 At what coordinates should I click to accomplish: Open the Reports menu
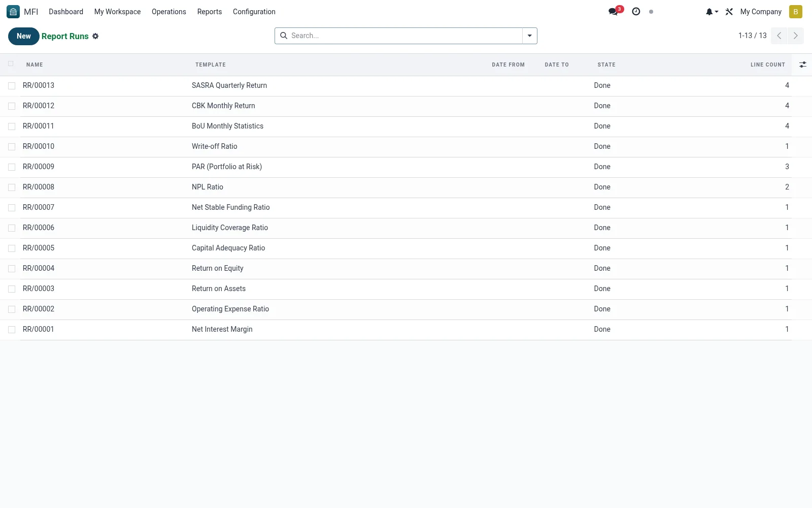point(210,12)
